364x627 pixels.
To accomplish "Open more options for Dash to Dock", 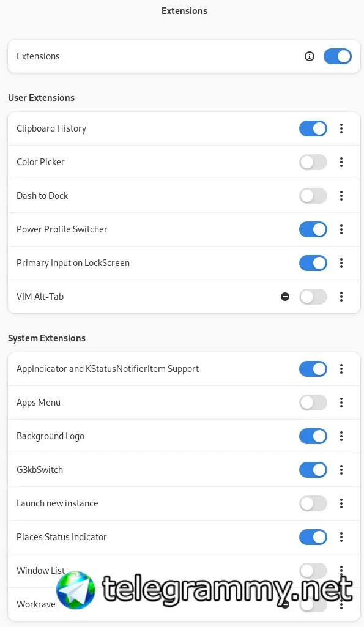I will (341, 196).
